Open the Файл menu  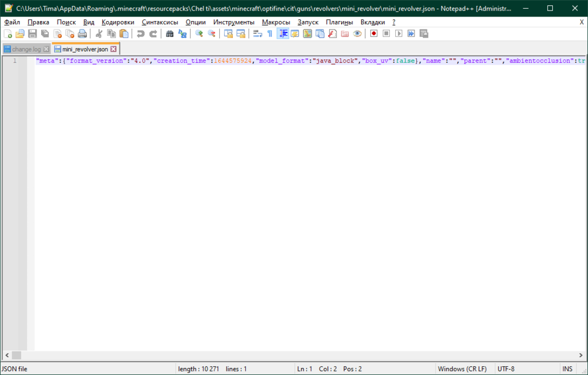pyautogui.click(x=12, y=22)
